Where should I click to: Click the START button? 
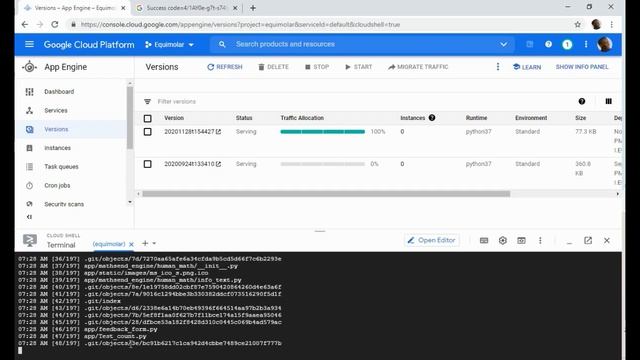tap(358, 67)
